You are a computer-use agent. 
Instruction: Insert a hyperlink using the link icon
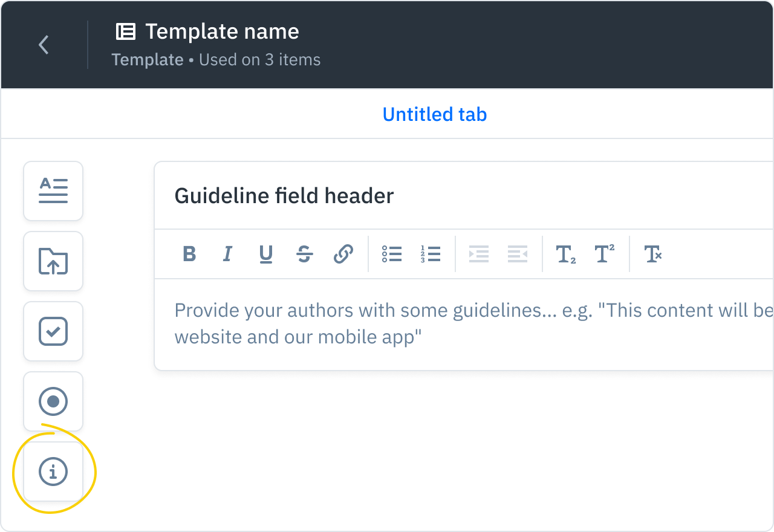343,254
